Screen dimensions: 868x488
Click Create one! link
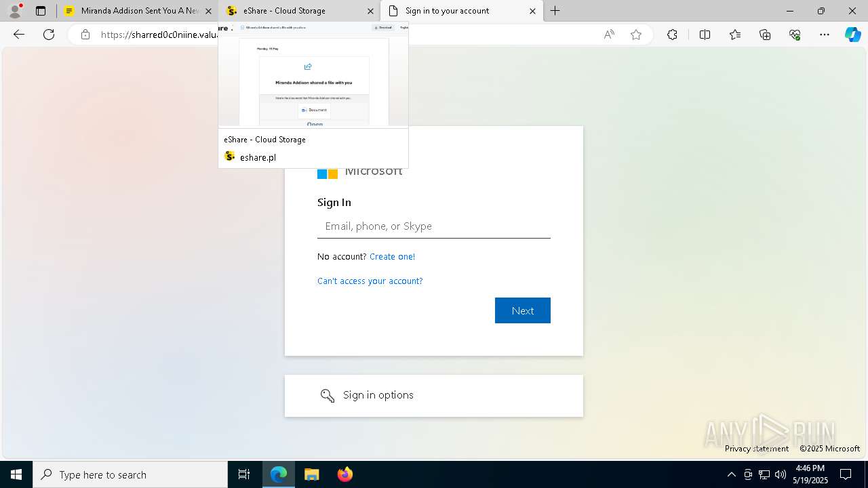point(392,256)
